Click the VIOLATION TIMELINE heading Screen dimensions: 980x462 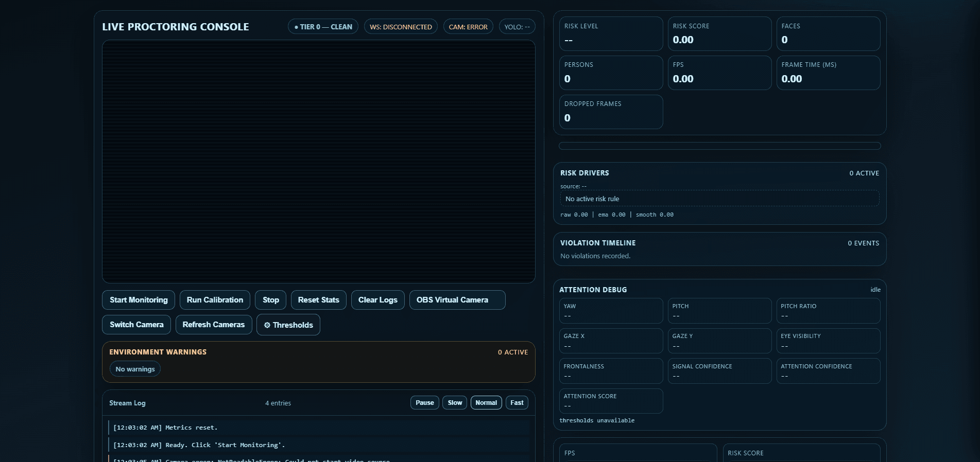pos(598,243)
